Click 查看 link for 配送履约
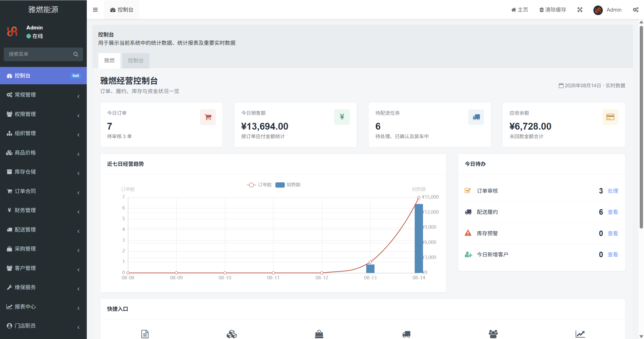This screenshot has height=339, width=644. 613,212
